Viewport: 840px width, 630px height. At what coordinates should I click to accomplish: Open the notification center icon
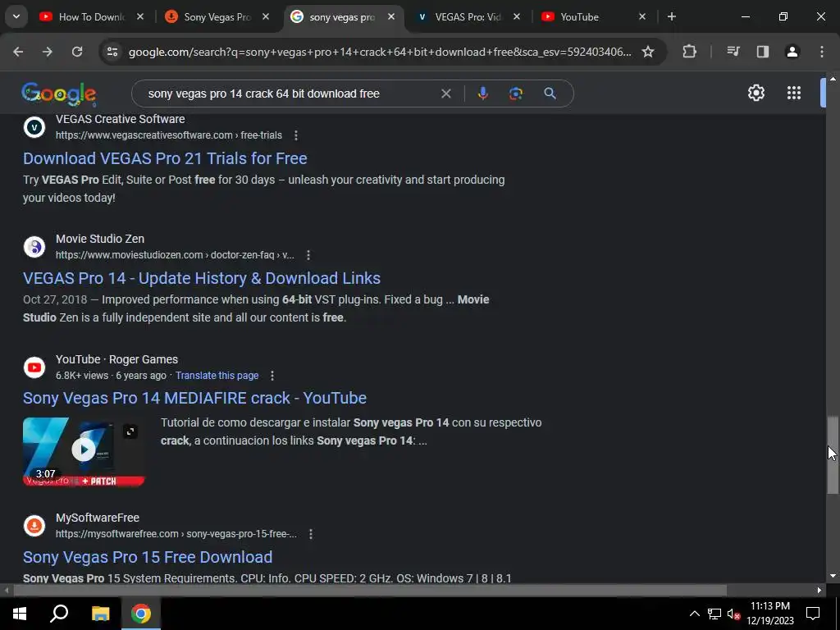(813, 614)
